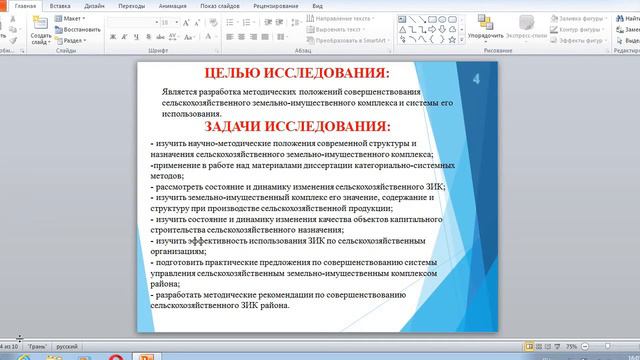Open the Раздел section dropdown
The image size is (640, 360).
coord(71,40)
